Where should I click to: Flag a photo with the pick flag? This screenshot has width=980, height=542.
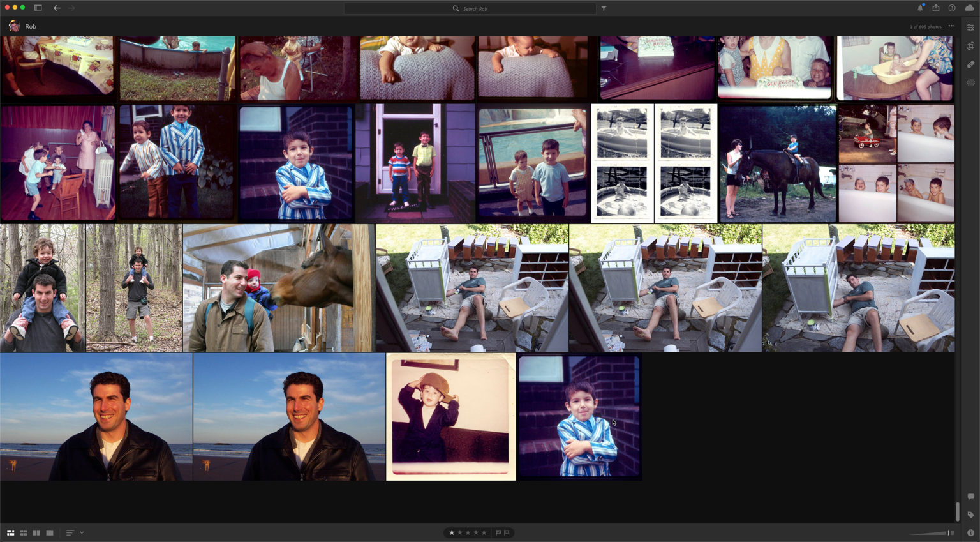pyautogui.click(x=497, y=532)
